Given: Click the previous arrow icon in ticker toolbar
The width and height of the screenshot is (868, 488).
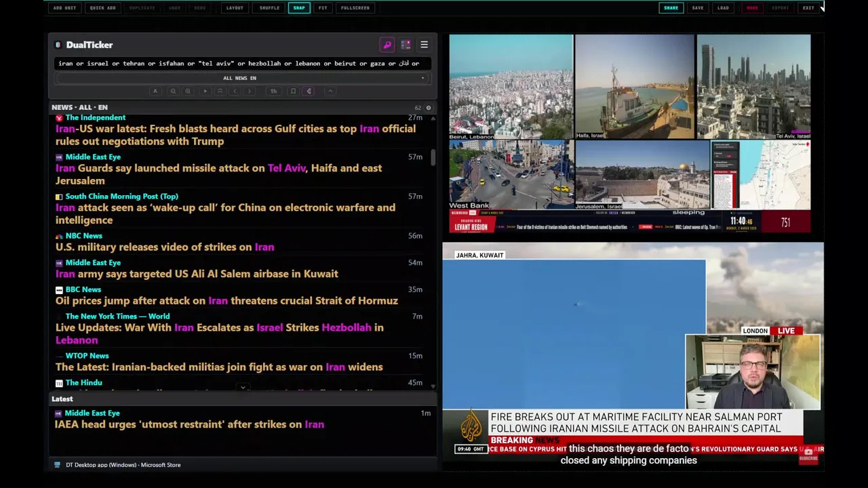Looking at the screenshot, I should [235, 91].
